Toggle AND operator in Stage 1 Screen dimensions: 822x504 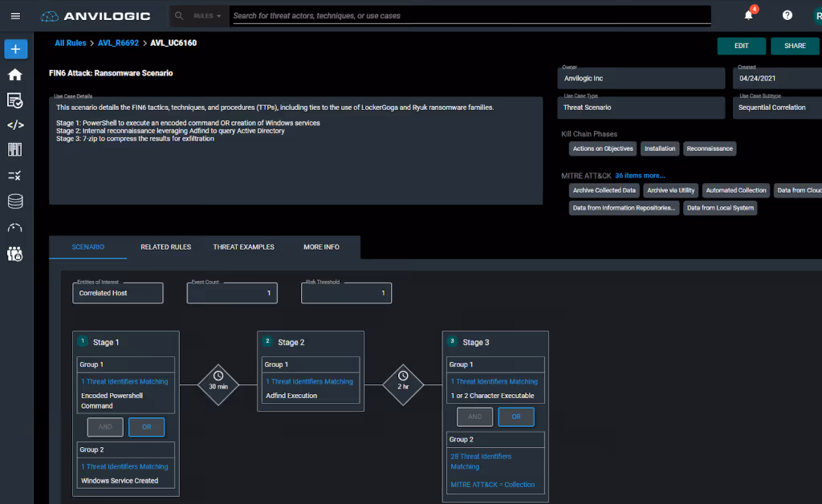click(105, 427)
